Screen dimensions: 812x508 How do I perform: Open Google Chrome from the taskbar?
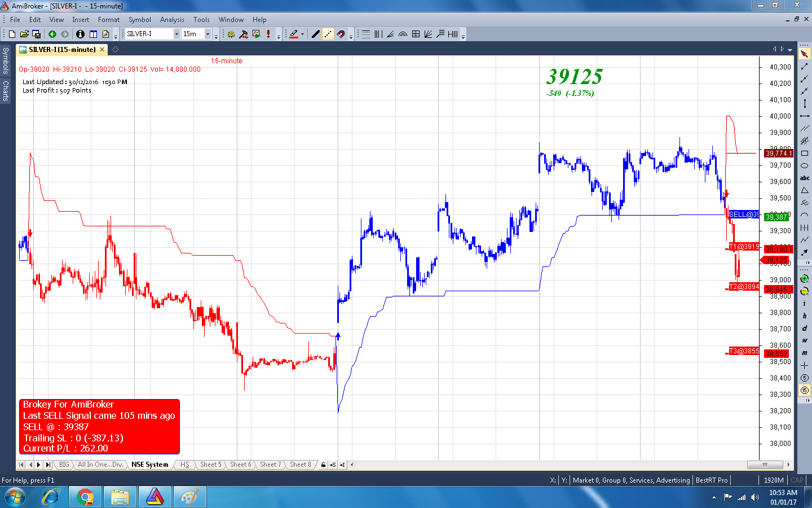85,497
